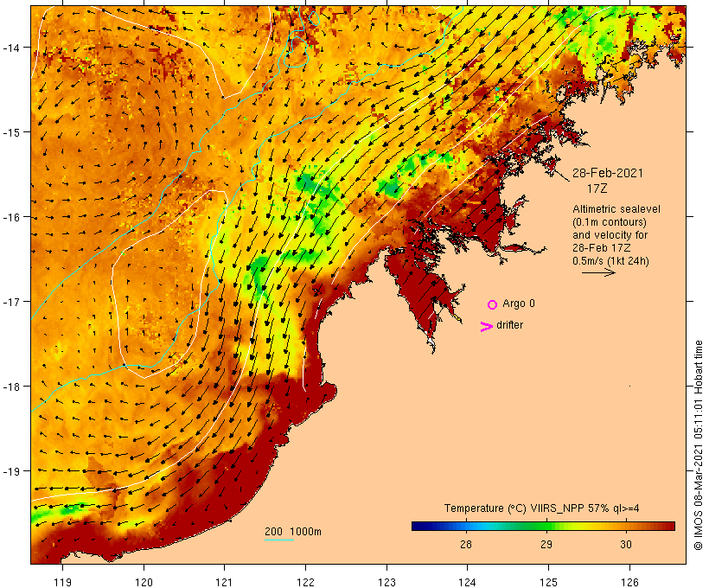
Task: Click the longitude label '119'
Action: (62, 582)
